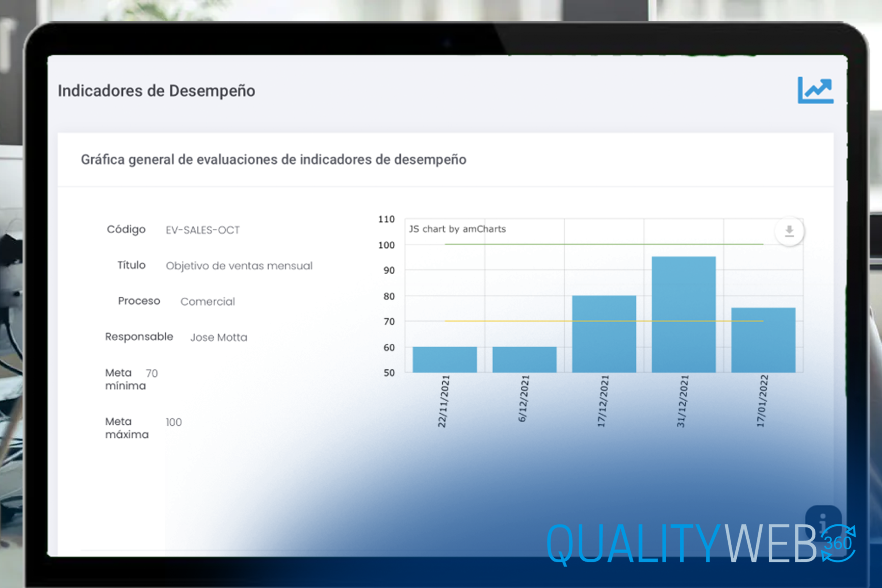This screenshot has width=882, height=588.
Task: Click the Objetivo de ventas mensual title
Action: (x=239, y=266)
